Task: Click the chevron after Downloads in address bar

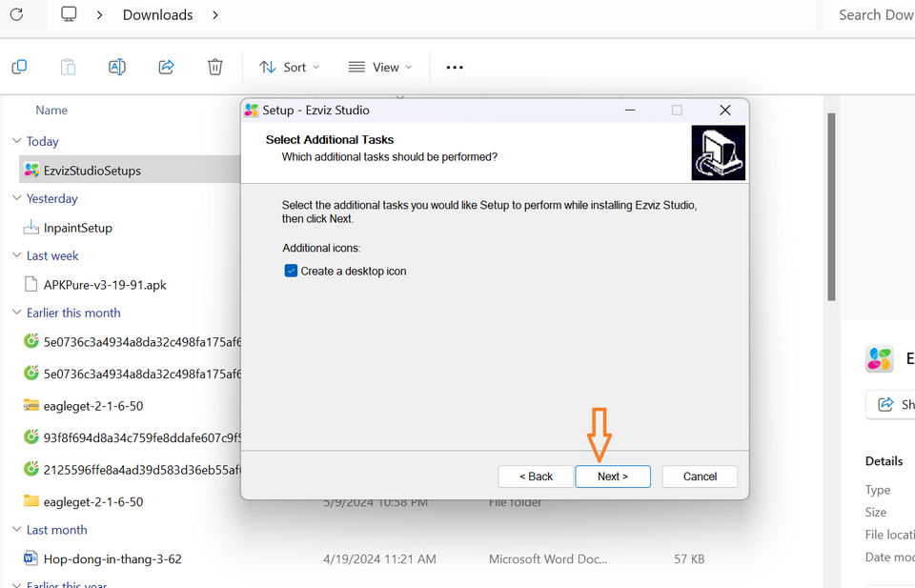Action: click(215, 15)
